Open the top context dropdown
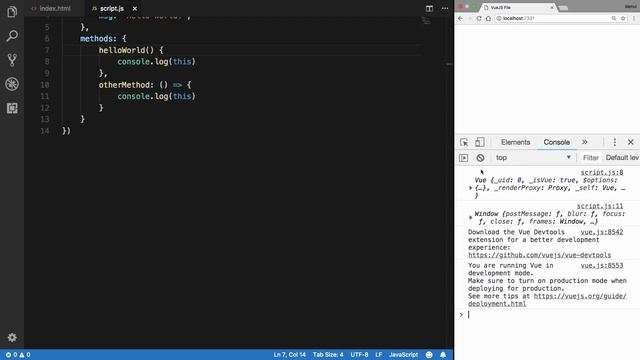 533,158
